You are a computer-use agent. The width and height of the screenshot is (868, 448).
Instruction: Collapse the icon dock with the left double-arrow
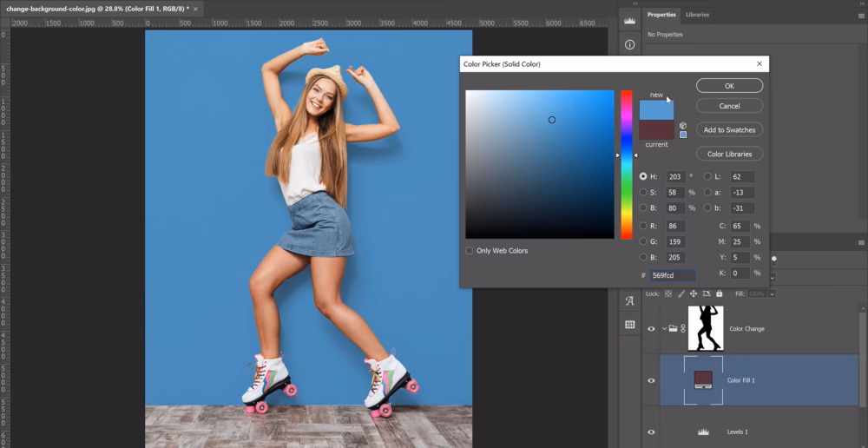click(x=635, y=3)
